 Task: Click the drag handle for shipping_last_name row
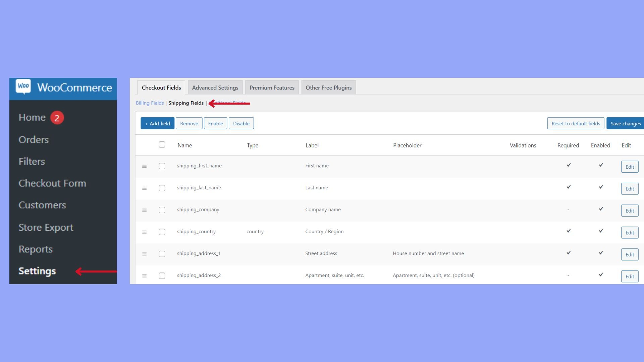145,188
